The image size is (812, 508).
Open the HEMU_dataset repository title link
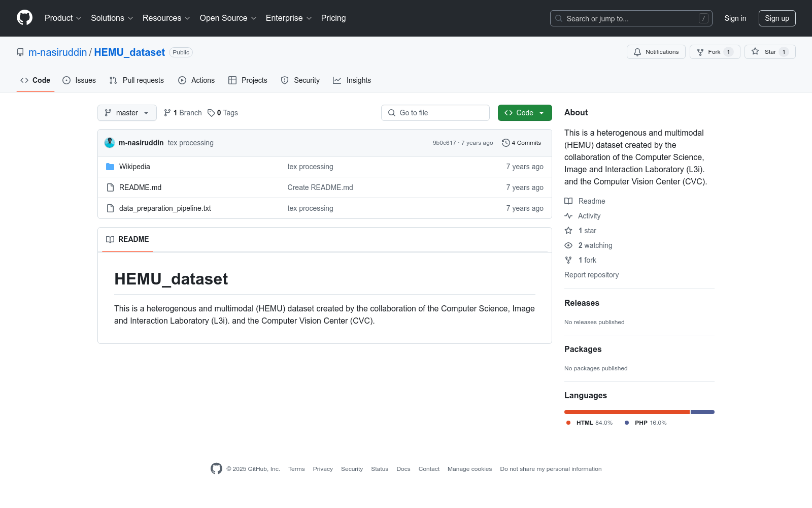pos(129,52)
